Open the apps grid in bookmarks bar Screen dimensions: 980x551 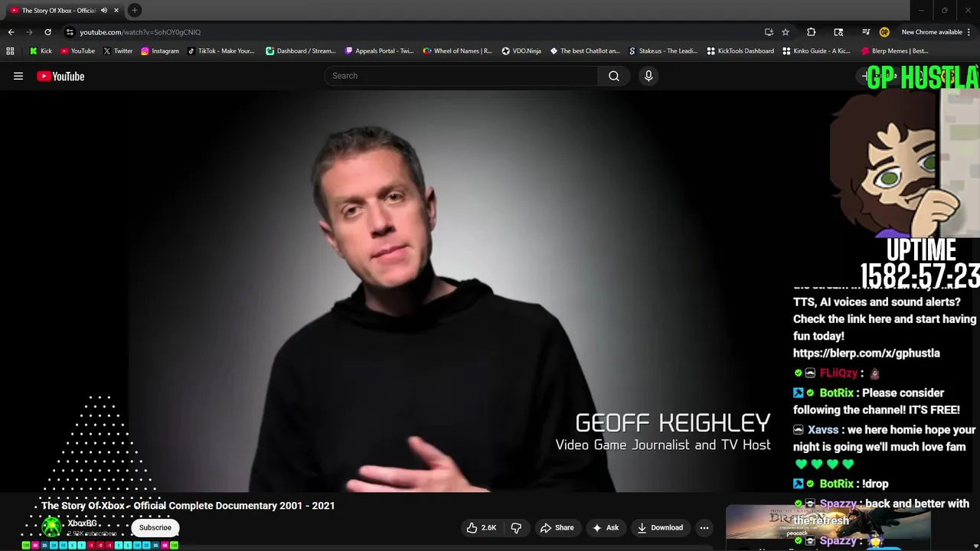[x=10, y=51]
